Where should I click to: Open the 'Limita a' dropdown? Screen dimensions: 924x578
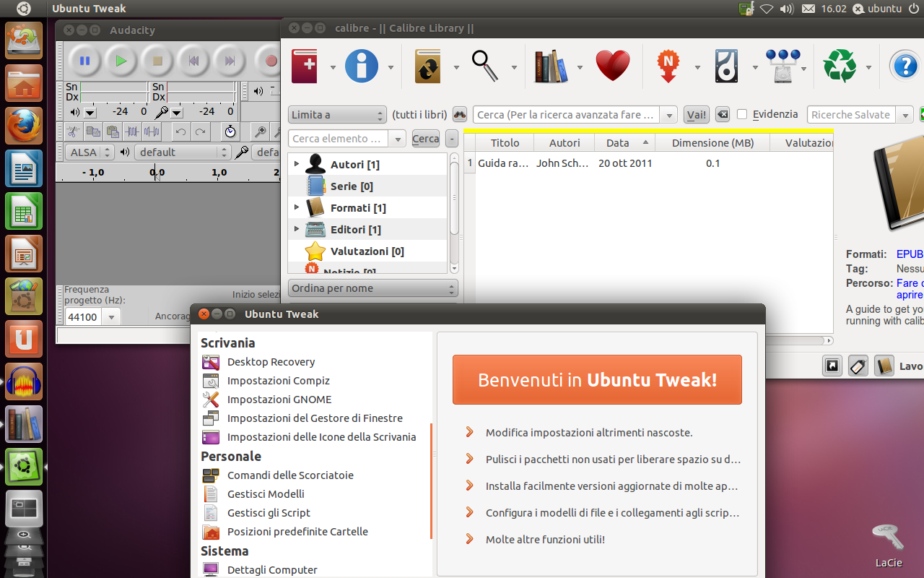tap(337, 115)
